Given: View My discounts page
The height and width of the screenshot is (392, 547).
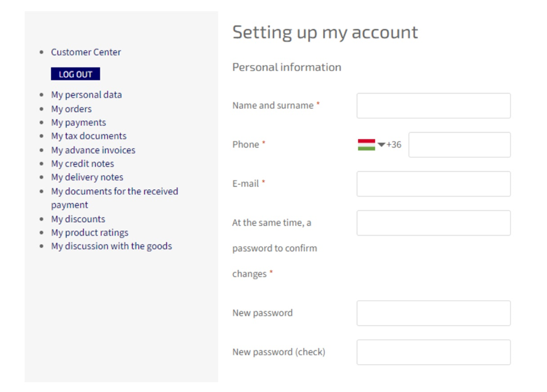Looking at the screenshot, I should click(78, 219).
